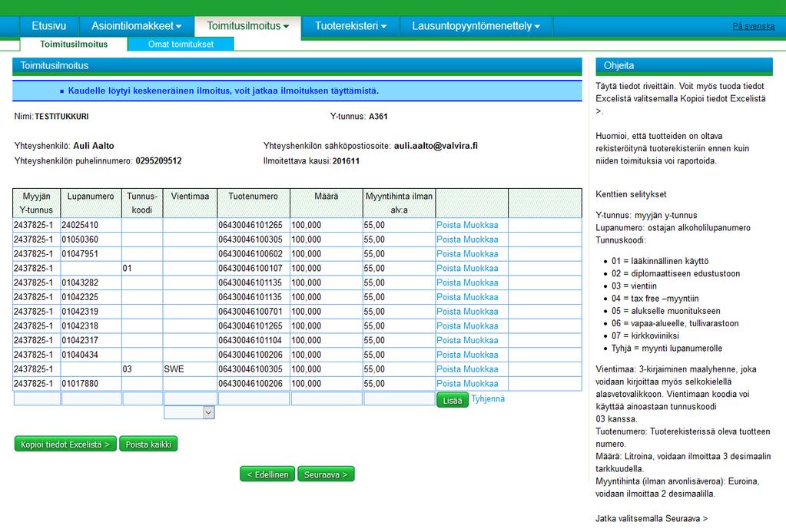
Task: Delete the SWE export row with Poista
Action: pos(449,369)
